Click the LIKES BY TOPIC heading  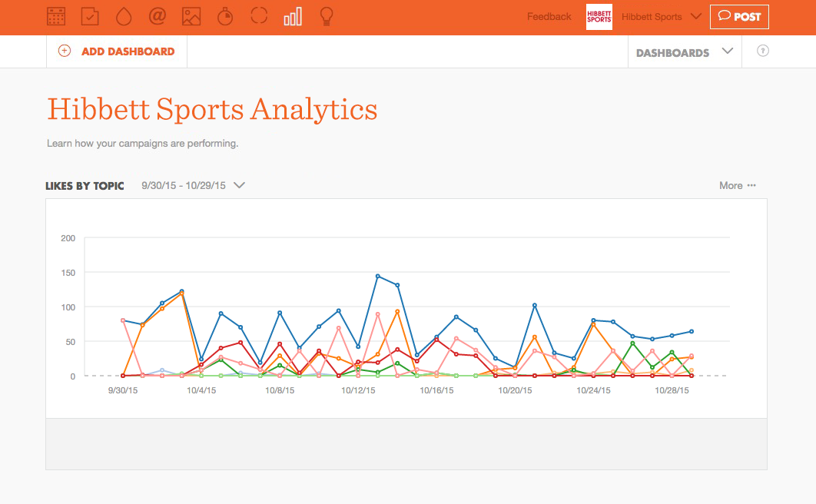(x=85, y=186)
